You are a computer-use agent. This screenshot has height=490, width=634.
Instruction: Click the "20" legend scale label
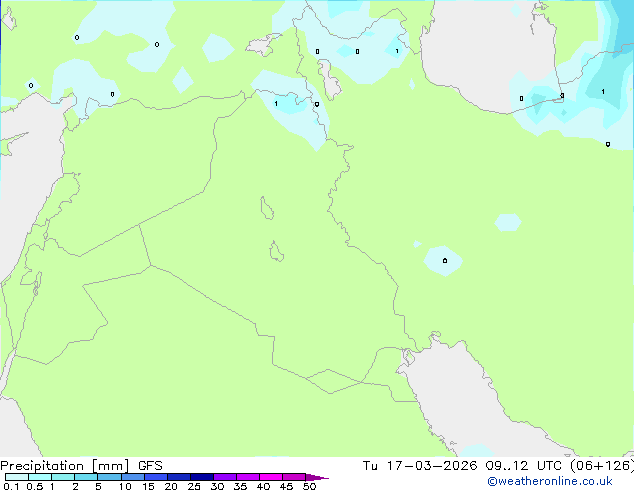pyautogui.click(x=171, y=486)
